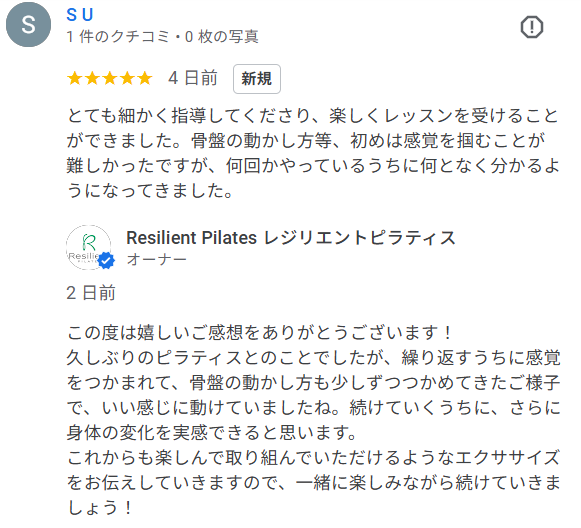
Task: Open the Resilient Pilates logo thumbnail
Action: click(x=89, y=247)
